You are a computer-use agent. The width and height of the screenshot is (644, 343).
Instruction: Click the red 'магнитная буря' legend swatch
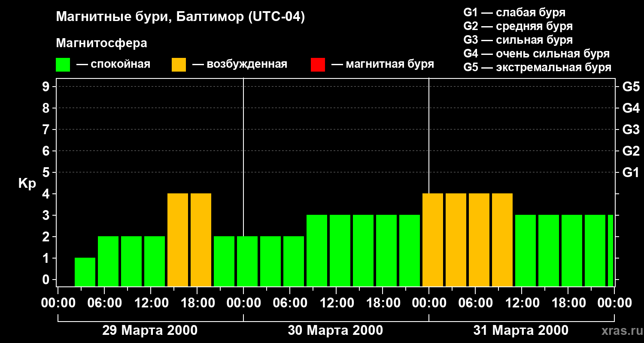(x=318, y=65)
